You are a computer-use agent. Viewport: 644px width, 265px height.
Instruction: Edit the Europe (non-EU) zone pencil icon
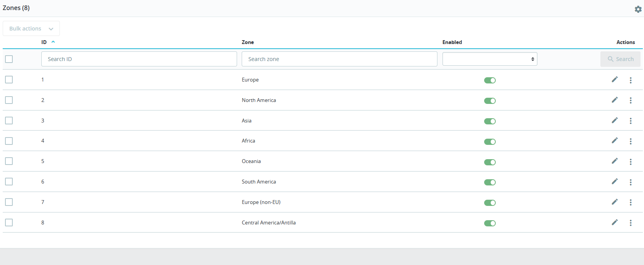(615, 202)
